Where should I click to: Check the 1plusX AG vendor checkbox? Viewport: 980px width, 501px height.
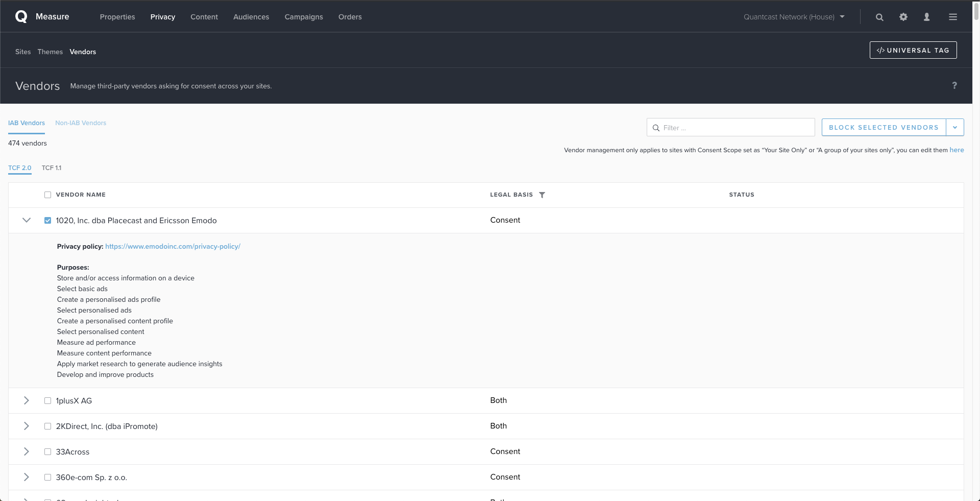(x=47, y=401)
